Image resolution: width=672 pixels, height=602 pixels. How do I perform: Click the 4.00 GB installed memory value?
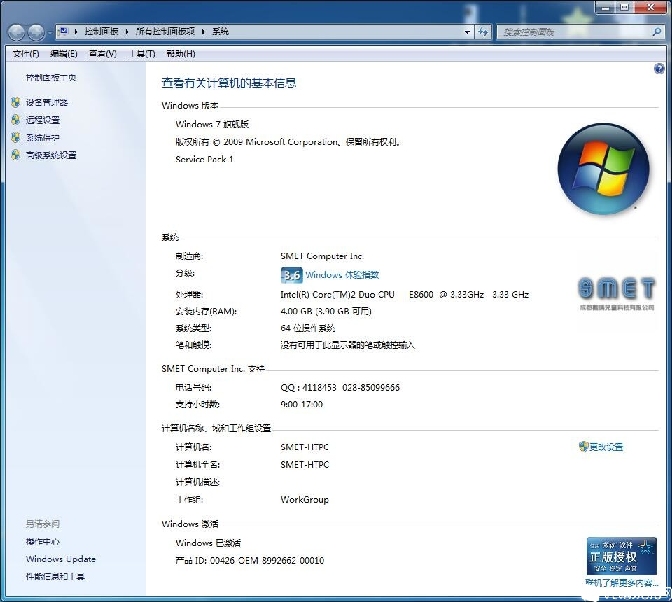(326, 311)
